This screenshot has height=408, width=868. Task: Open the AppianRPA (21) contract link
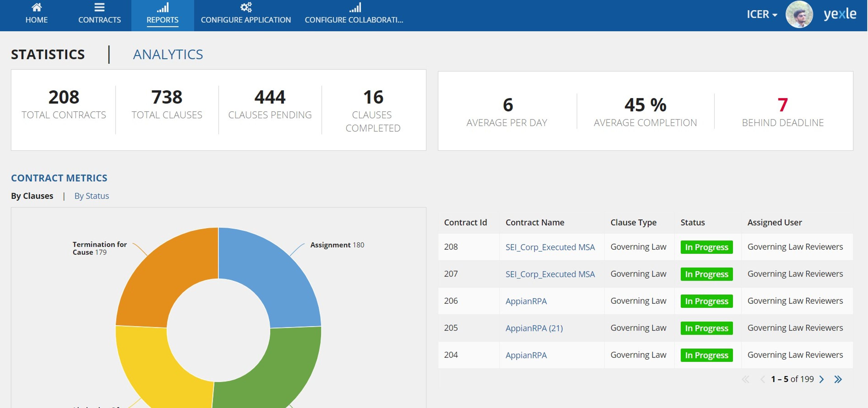(x=534, y=328)
